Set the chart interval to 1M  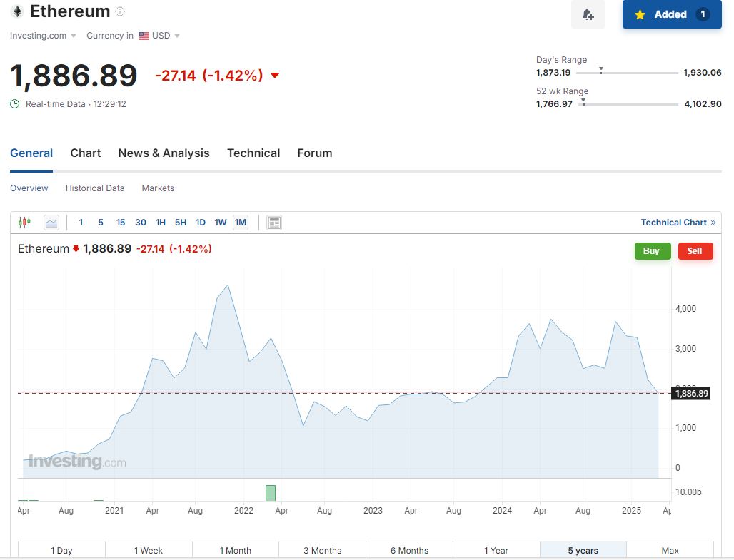click(x=241, y=223)
